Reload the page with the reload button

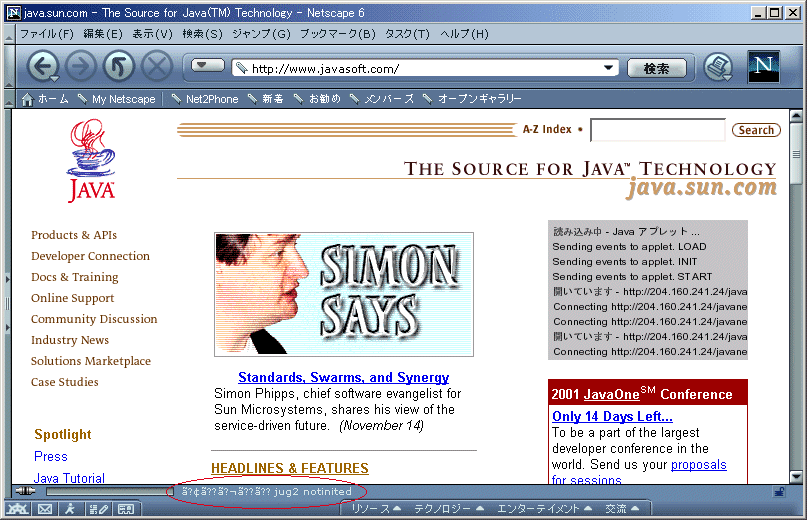click(x=119, y=66)
